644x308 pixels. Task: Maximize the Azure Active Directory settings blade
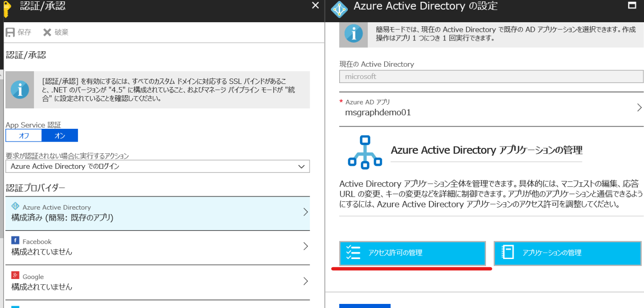pos(632,6)
